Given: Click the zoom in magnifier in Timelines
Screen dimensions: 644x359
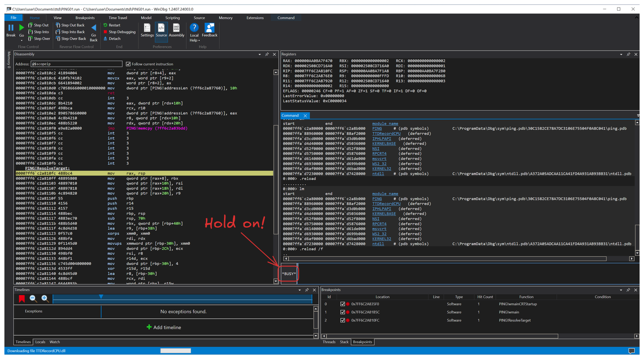Looking at the screenshot, I should 45,299.
